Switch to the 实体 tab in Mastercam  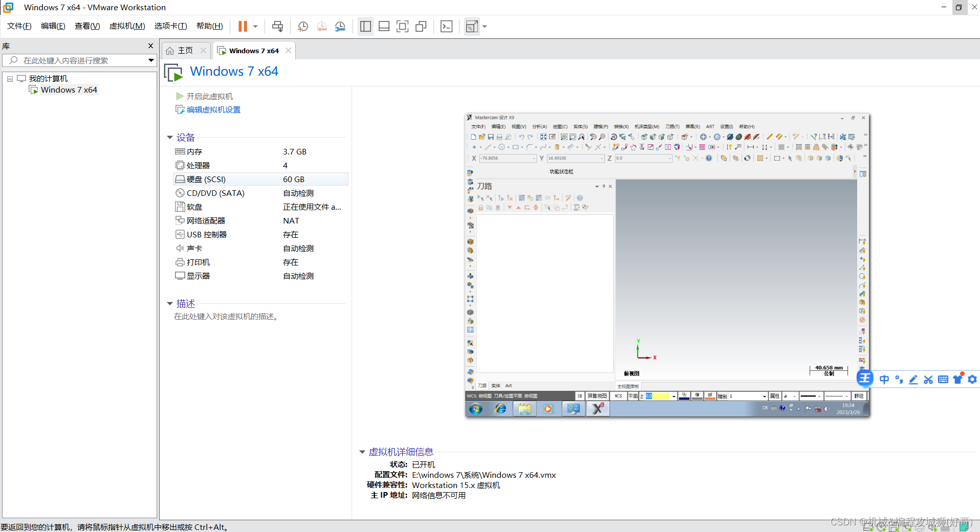pos(496,386)
